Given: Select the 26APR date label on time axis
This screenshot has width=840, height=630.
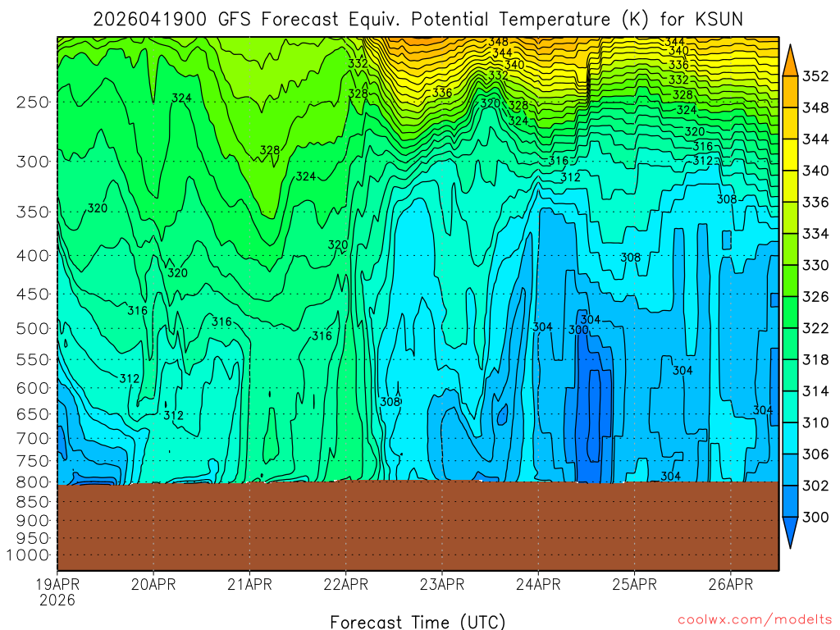Looking at the screenshot, I should point(731,584).
